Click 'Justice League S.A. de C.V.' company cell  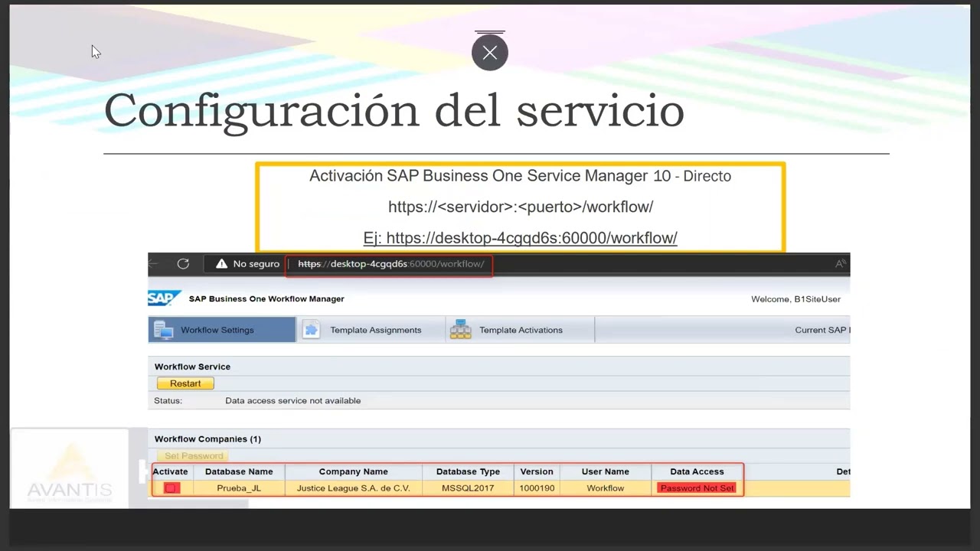coord(353,488)
